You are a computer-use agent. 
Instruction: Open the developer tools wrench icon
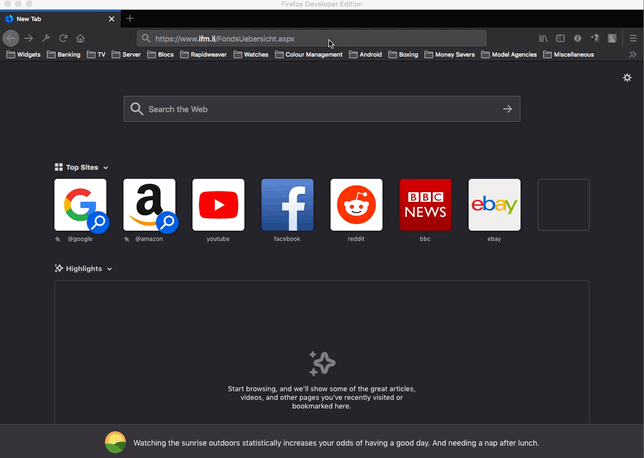pos(46,38)
